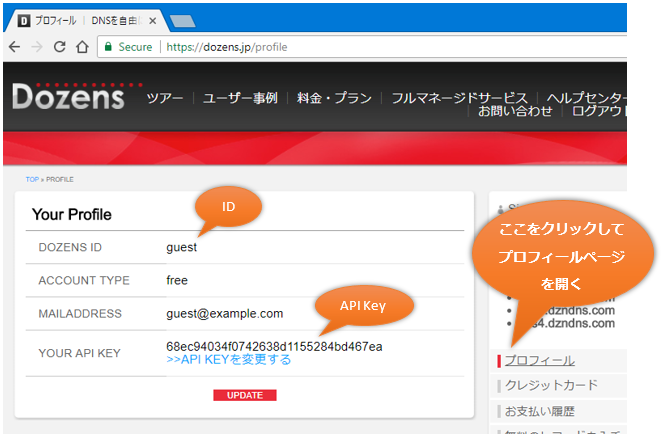Image resolution: width=662 pixels, height=438 pixels.
Task: Click the s4.dzndns.com name server entry
Action: click(572, 324)
